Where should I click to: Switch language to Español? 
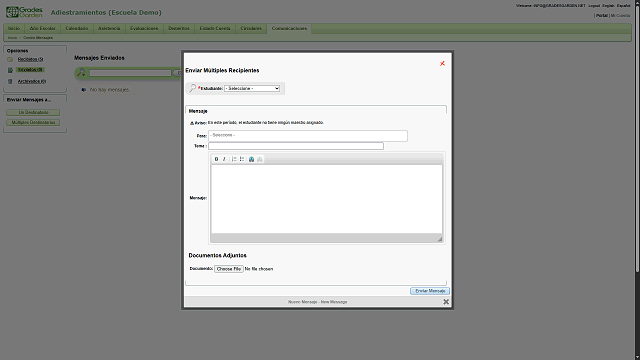(x=623, y=6)
